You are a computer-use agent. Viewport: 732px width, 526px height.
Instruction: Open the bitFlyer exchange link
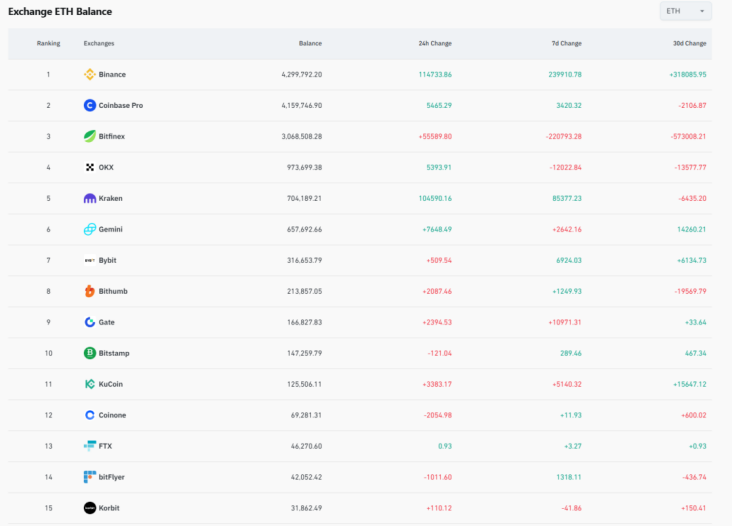click(x=112, y=477)
